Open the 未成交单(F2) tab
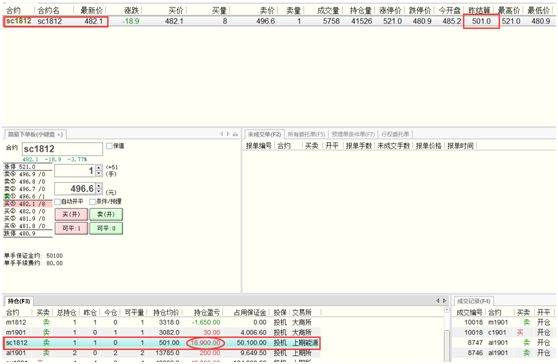 point(264,134)
